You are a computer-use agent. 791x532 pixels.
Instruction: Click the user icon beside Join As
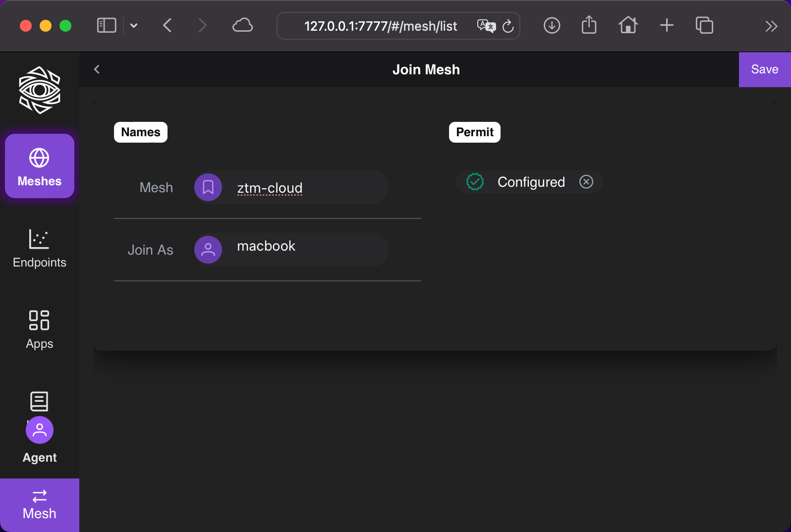[208, 250]
